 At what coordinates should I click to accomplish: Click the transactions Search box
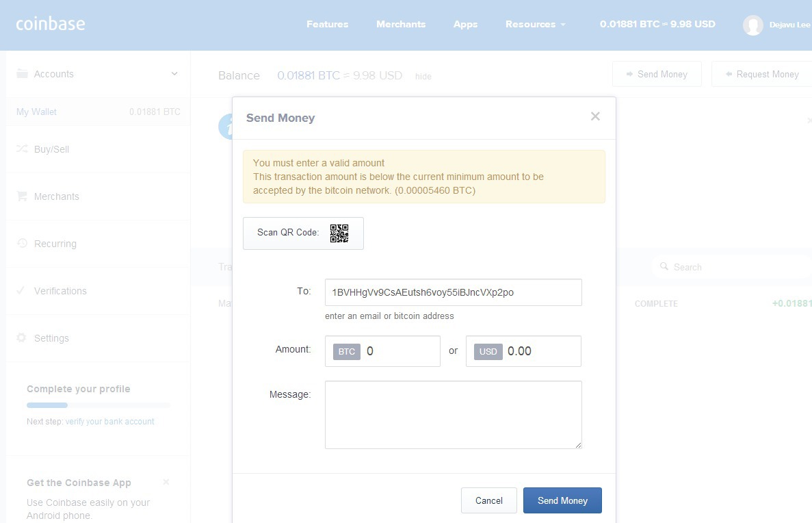731,267
